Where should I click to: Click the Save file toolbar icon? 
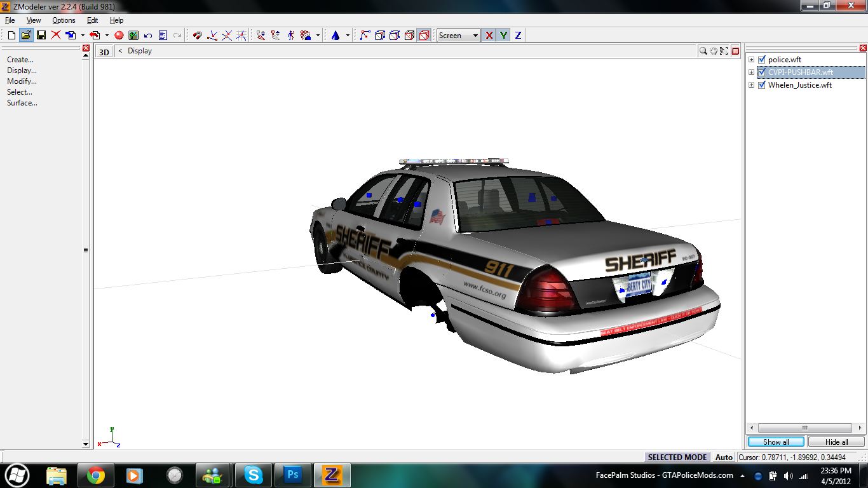(41, 36)
